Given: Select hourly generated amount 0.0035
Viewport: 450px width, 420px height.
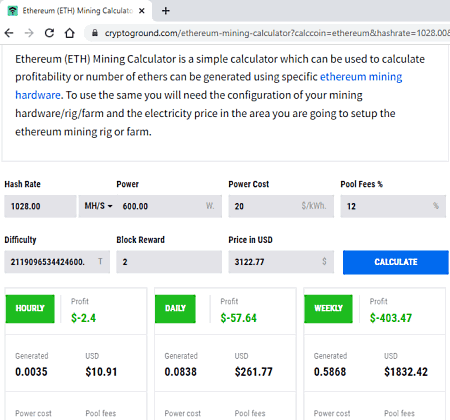Looking at the screenshot, I should point(31,372).
